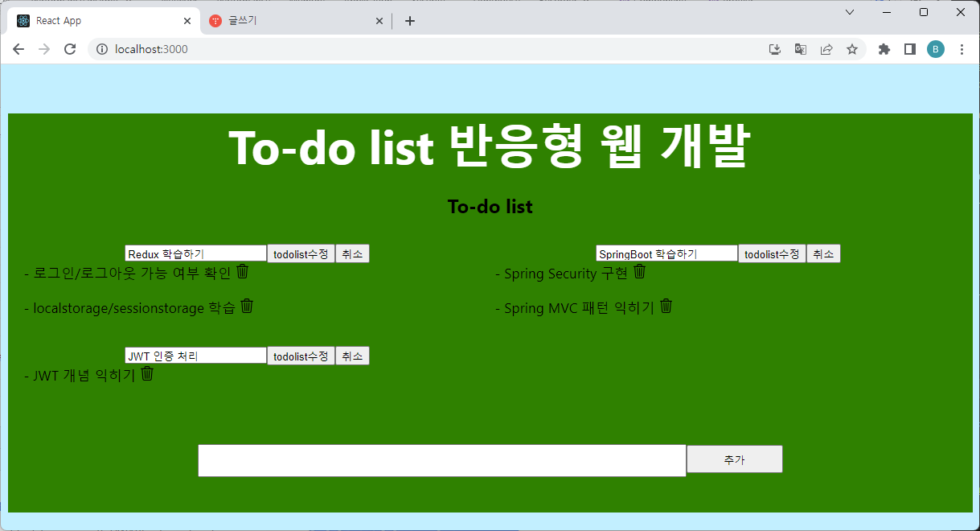
Task: Bookmark this page with the star
Action: coord(852,49)
